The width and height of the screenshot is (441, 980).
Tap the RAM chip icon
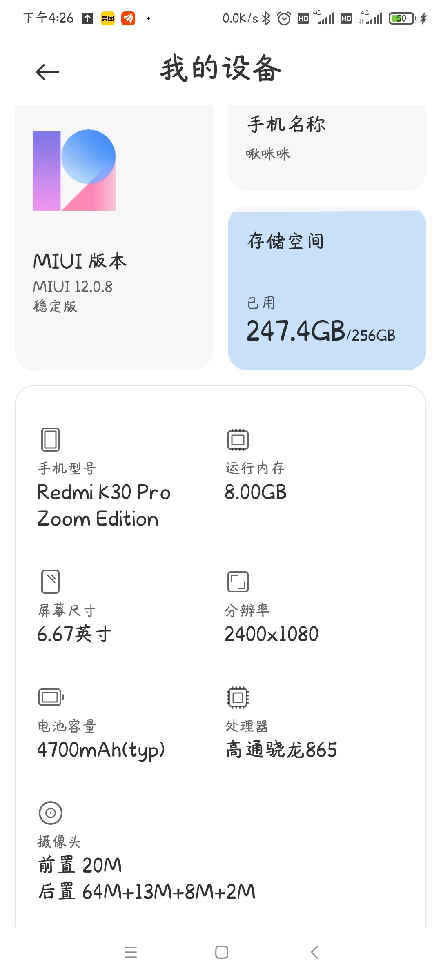[238, 439]
